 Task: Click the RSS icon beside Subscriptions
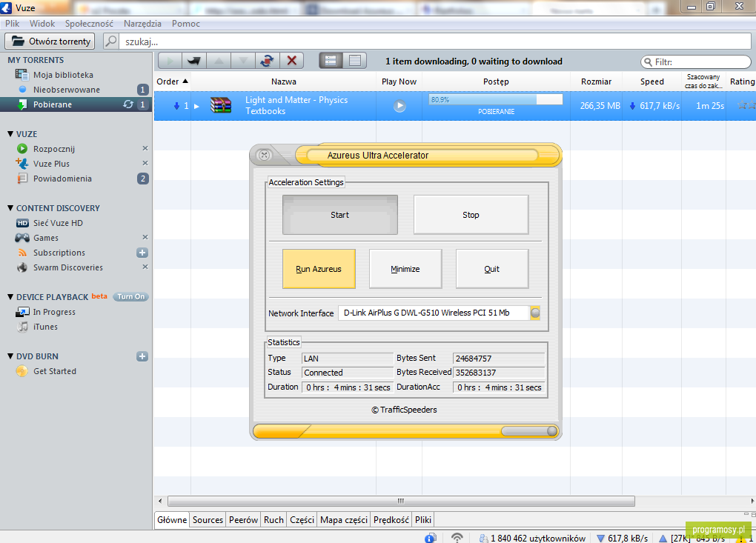tap(22, 253)
